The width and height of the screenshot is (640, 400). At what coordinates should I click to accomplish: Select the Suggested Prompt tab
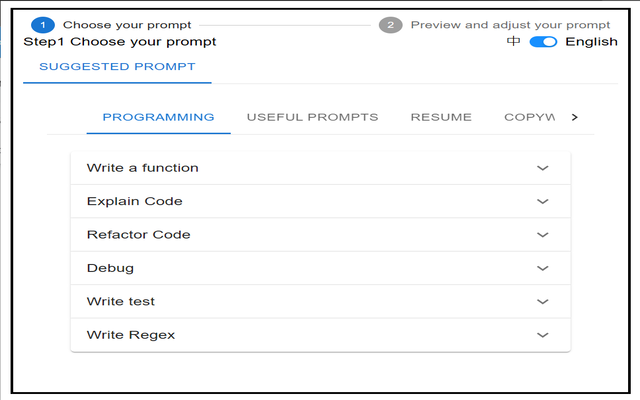click(x=117, y=67)
